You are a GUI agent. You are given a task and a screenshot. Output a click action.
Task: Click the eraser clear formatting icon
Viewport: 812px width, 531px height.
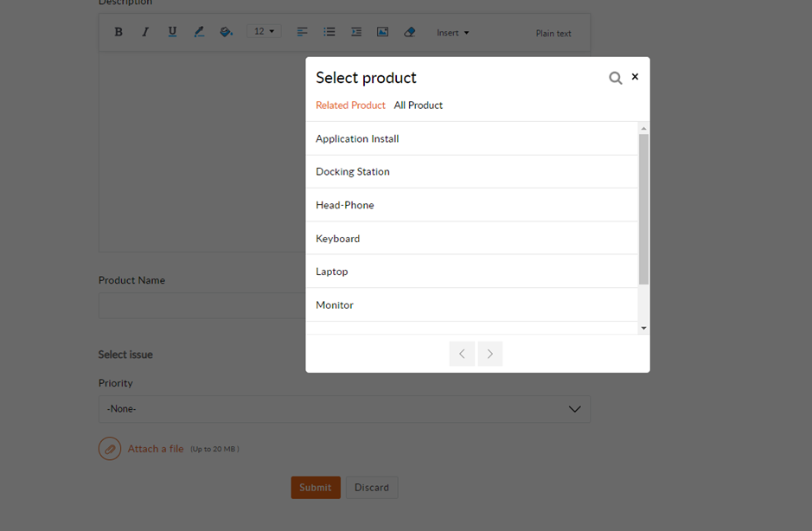coord(409,32)
